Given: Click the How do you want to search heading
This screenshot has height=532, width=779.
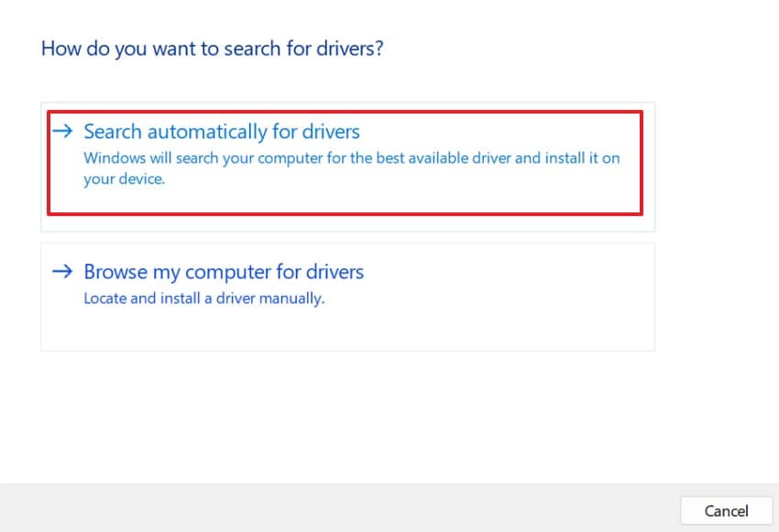Looking at the screenshot, I should click(212, 48).
